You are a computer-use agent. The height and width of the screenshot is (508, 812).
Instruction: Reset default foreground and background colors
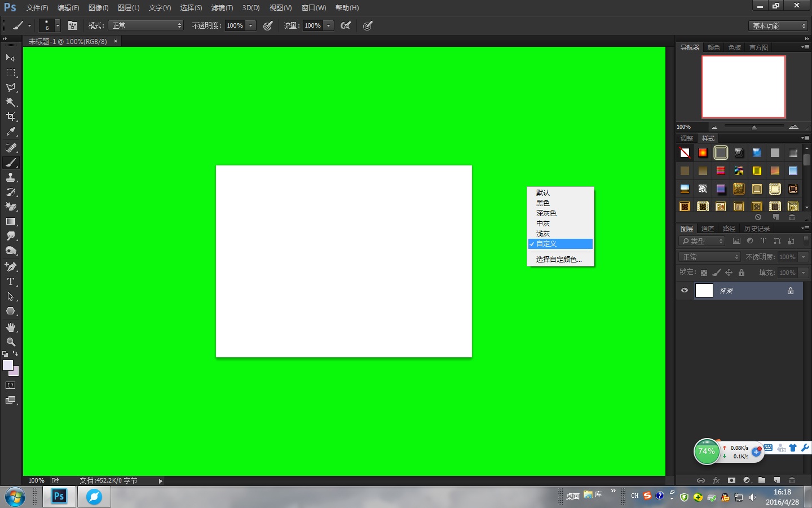point(5,354)
